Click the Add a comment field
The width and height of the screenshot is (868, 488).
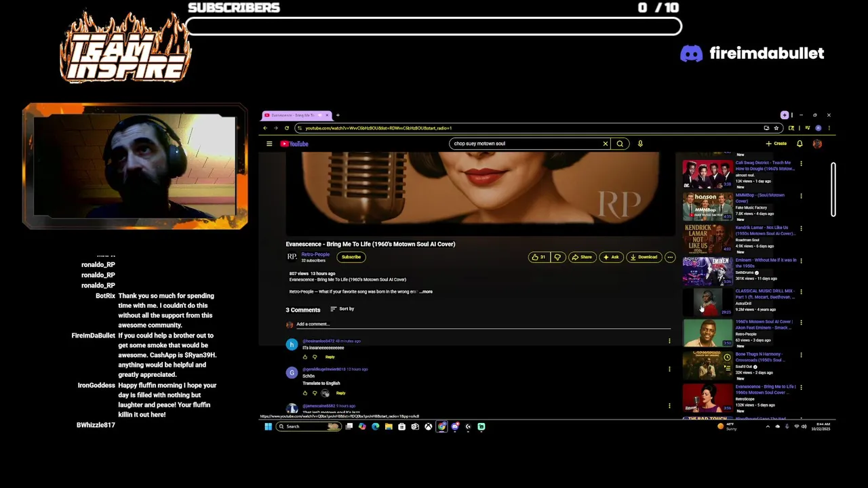483,325
